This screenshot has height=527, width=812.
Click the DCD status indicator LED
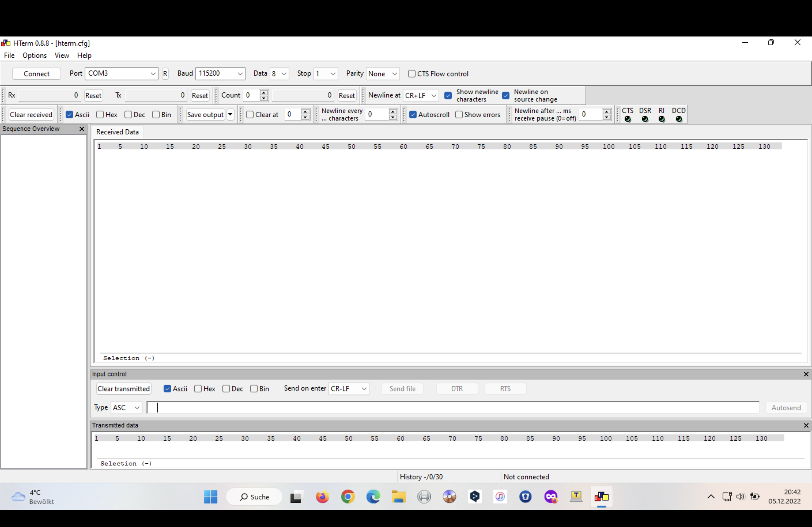(x=679, y=119)
